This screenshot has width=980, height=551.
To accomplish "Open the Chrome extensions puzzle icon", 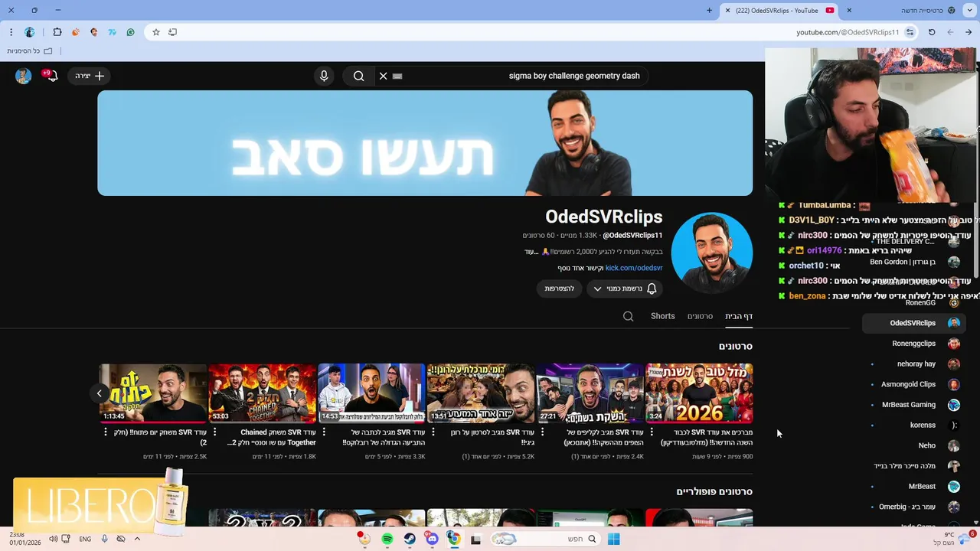I will [57, 32].
